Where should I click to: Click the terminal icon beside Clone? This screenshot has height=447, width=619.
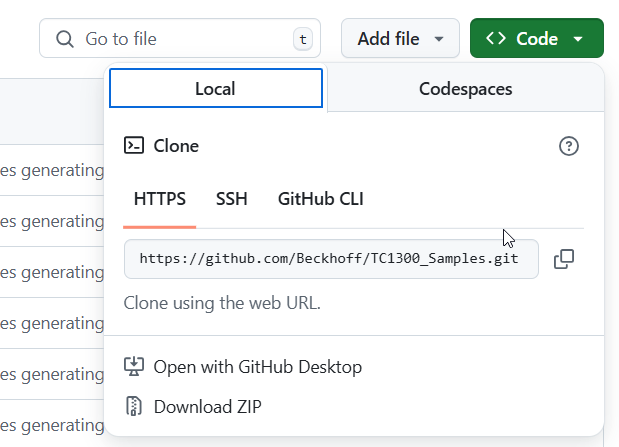[x=134, y=146]
